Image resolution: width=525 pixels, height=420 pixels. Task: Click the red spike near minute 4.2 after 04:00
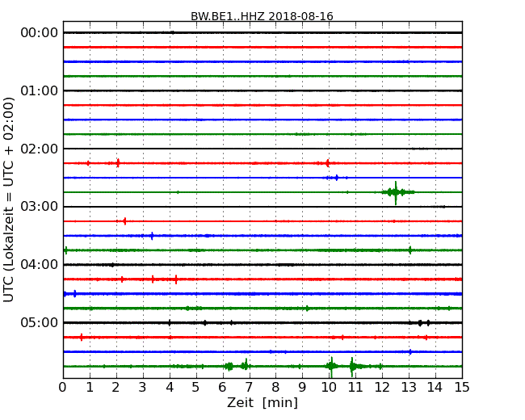(176, 279)
